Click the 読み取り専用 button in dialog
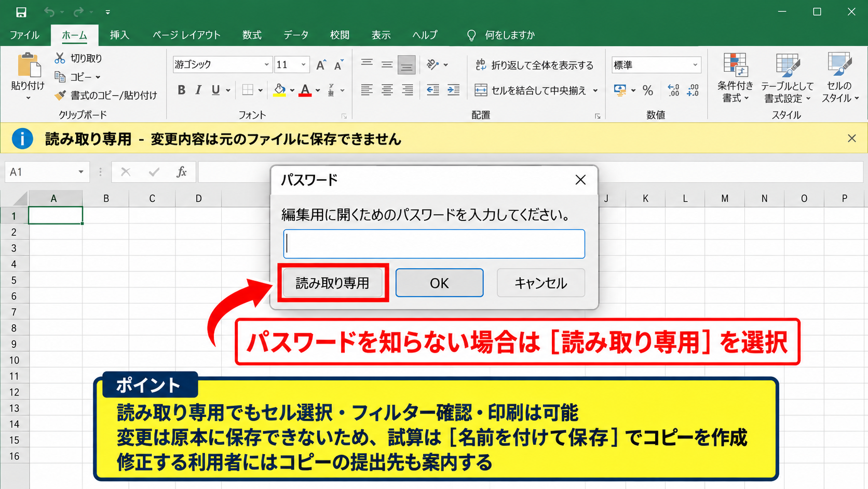 [x=333, y=283]
